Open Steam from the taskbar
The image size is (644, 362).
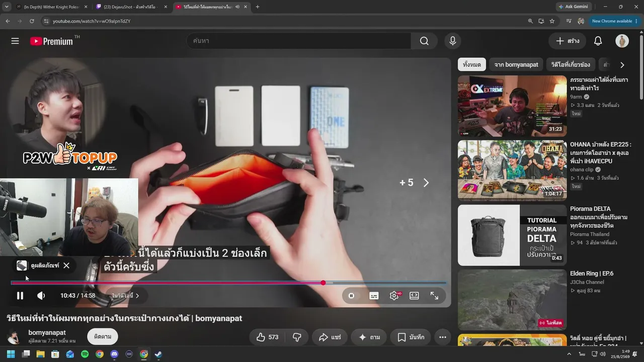[x=158, y=354]
